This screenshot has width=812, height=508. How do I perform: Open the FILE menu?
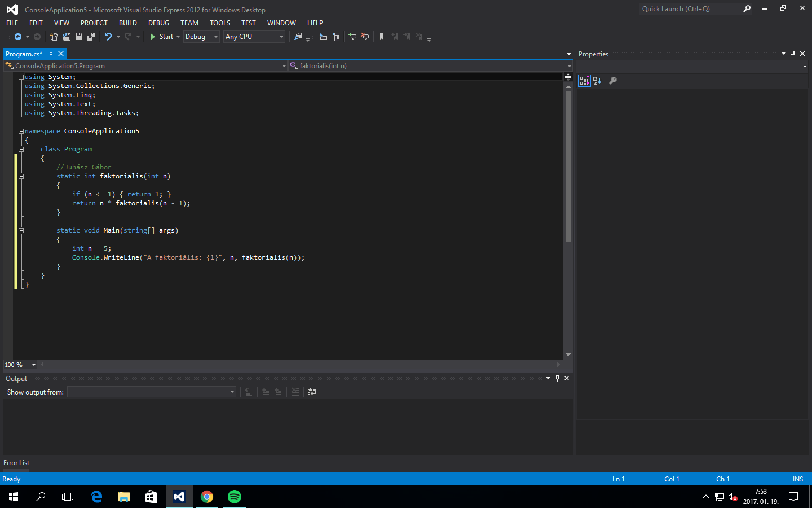(12, 23)
